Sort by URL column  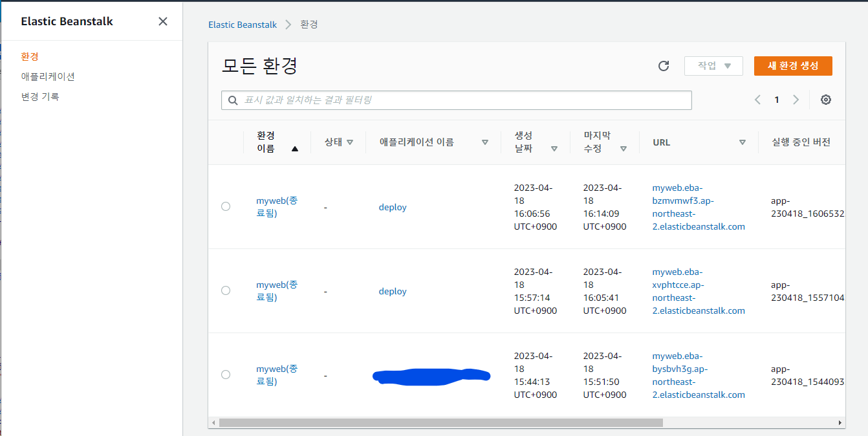click(x=743, y=142)
